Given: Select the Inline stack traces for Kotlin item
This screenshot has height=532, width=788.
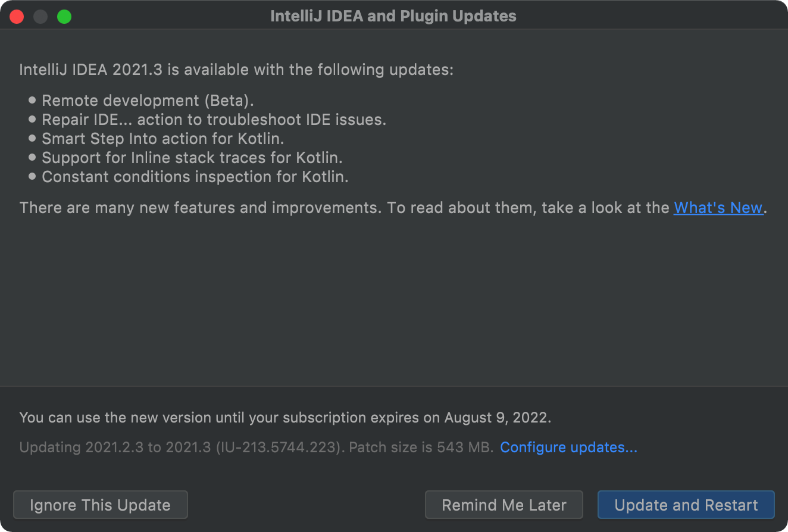Looking at the screenshot, I should pyautogui.click(x=192, y=158).
